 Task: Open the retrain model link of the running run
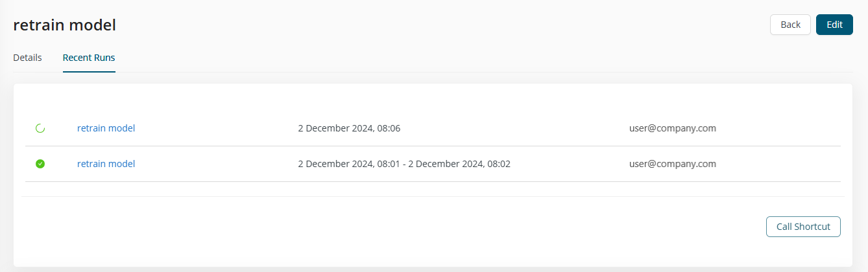click(x=106, y=128)
